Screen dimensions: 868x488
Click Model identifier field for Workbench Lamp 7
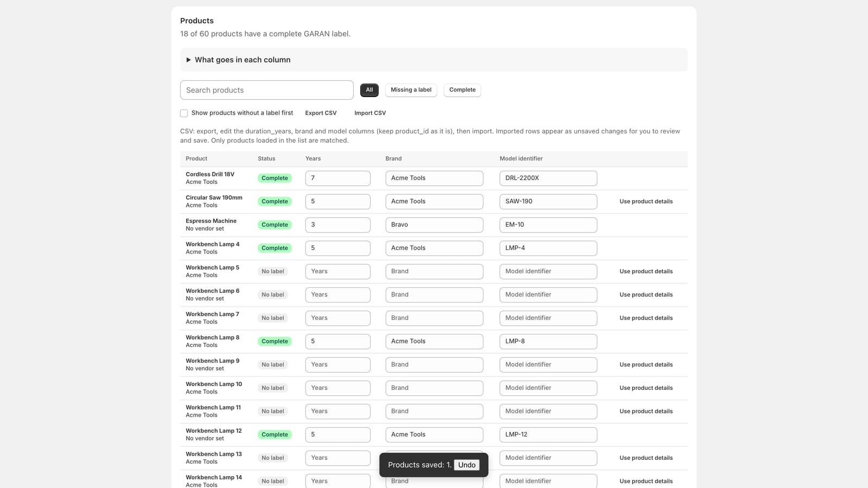tap(548, 318)
